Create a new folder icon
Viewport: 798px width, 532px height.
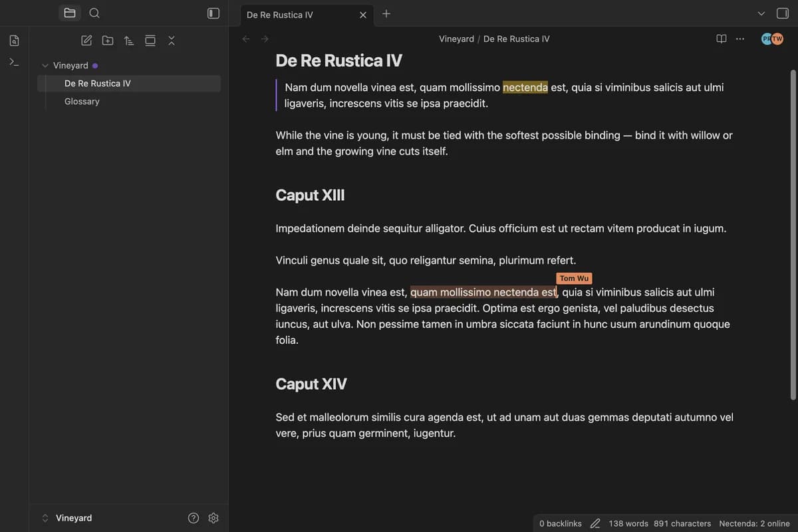click(x=108, y=41)
